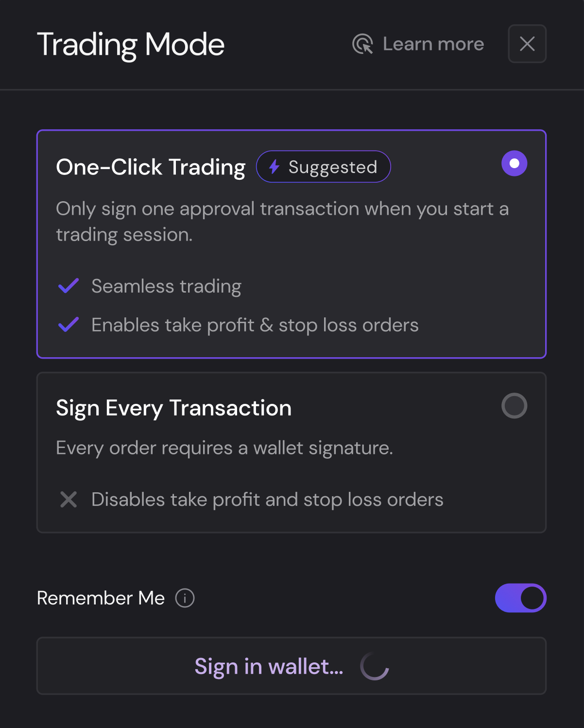Click the info icon next to Remember Me
Viewport: 584px width, 728px height.
185,598
